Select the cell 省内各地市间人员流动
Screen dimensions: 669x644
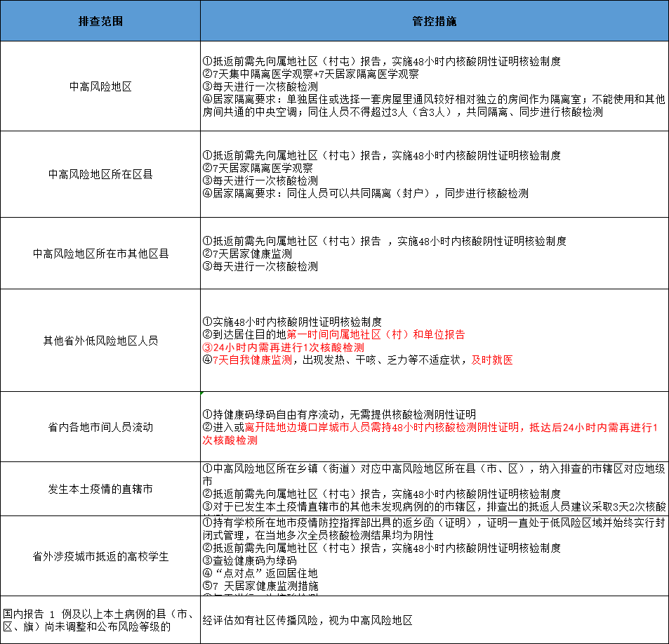point(100,427)
